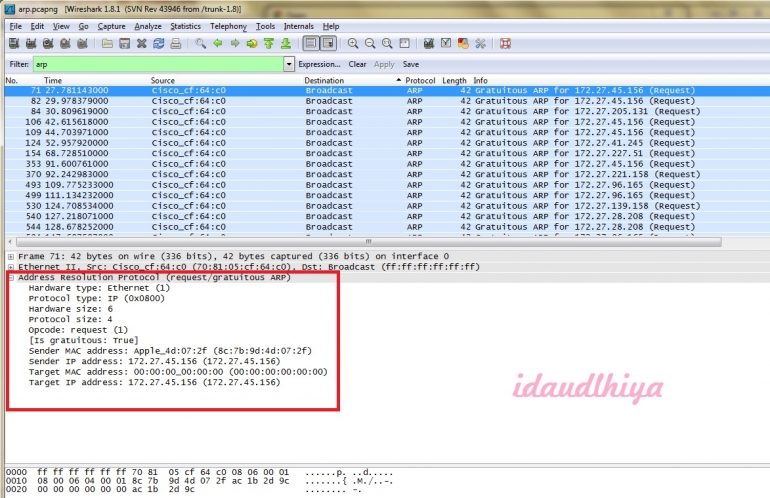Screen dimensions: 770x498
Task: Expand the Ethernet II tree row
Action: 11,267
